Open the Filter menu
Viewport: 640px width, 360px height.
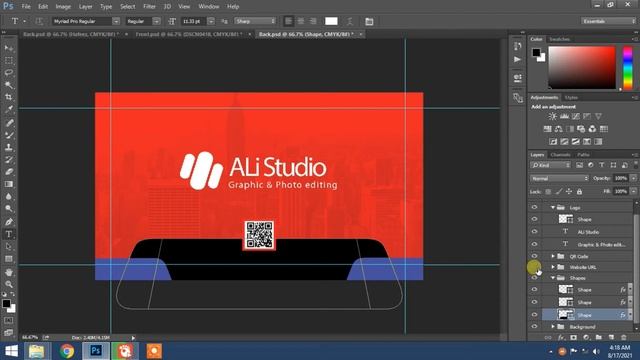click(x=149, y=7)
